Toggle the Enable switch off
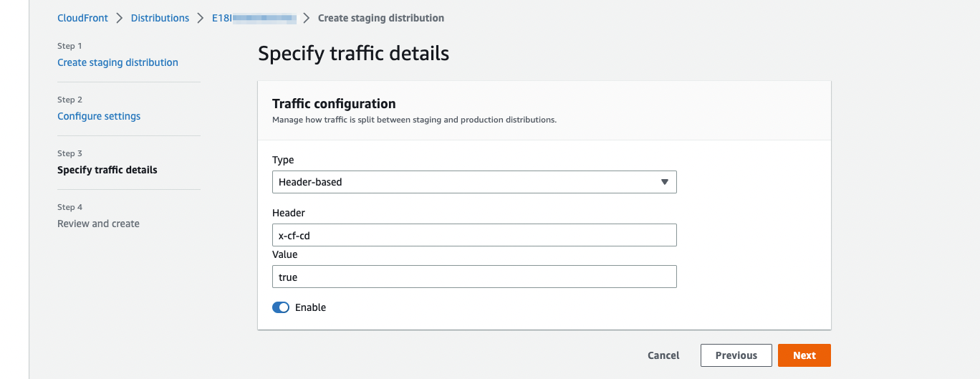 click(x=281, y=307)
